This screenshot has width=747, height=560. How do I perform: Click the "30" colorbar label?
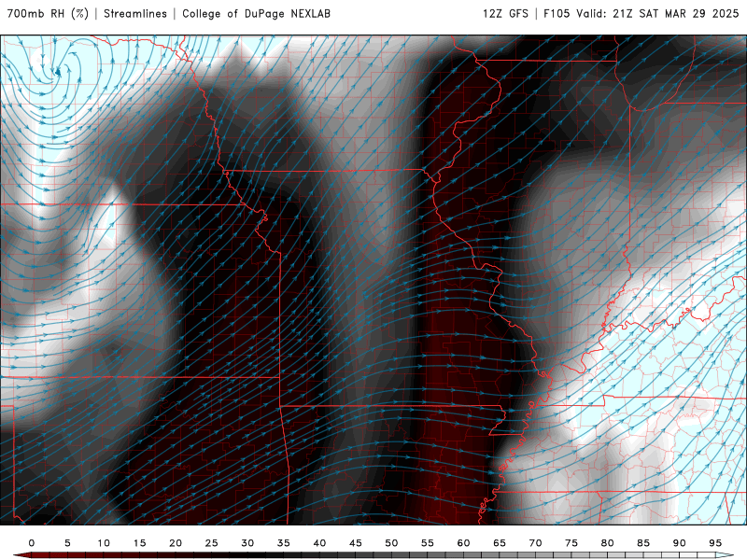click(247, 543)
